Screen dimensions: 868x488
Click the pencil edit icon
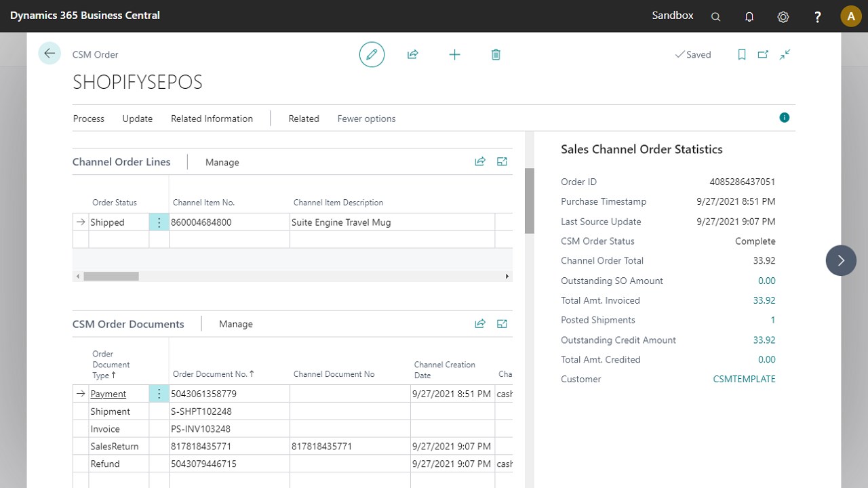pos(372,54)
